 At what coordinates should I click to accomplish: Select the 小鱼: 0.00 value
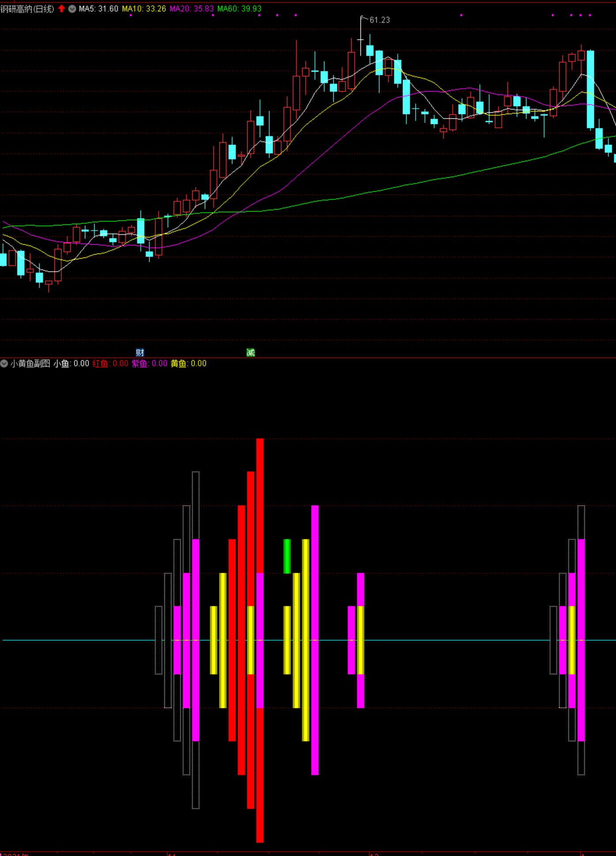71,364
